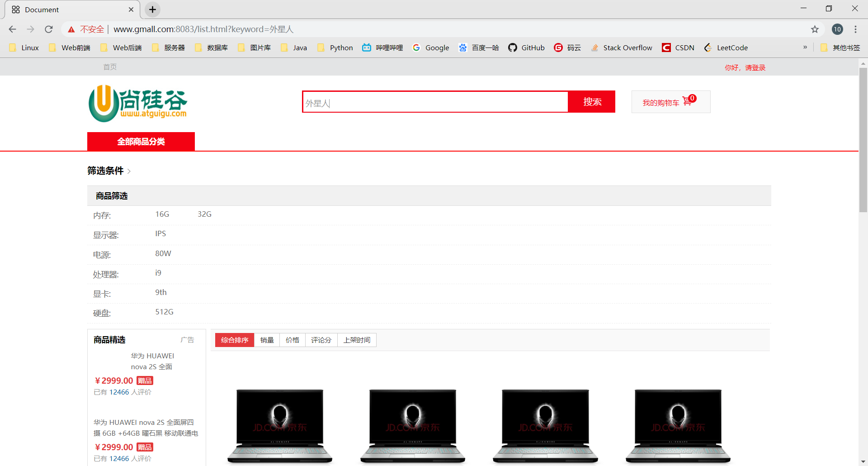Reload the current page
The width and height of the screenshot is (868, 466).
(49, 29)
